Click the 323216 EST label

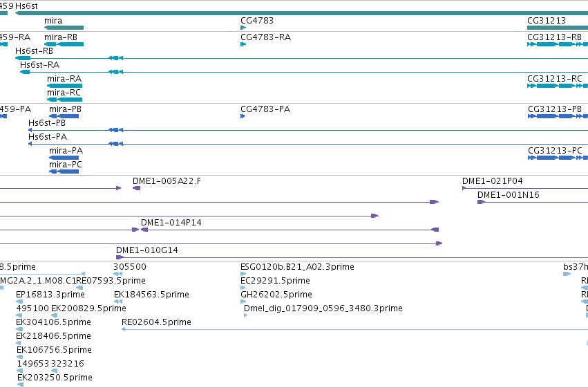point(68,364)
